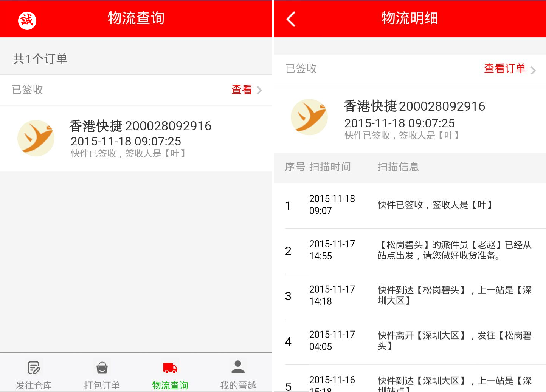Expand order via chevron next to 查看
This screenshot has width=546, height=392.
coord(259,90)
